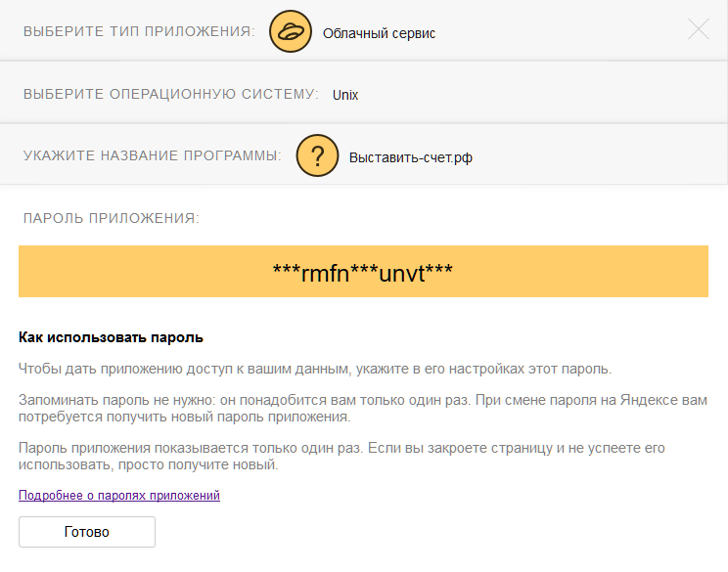Click the 'Как использовать пароль' heading

click(x=111, y=338)
